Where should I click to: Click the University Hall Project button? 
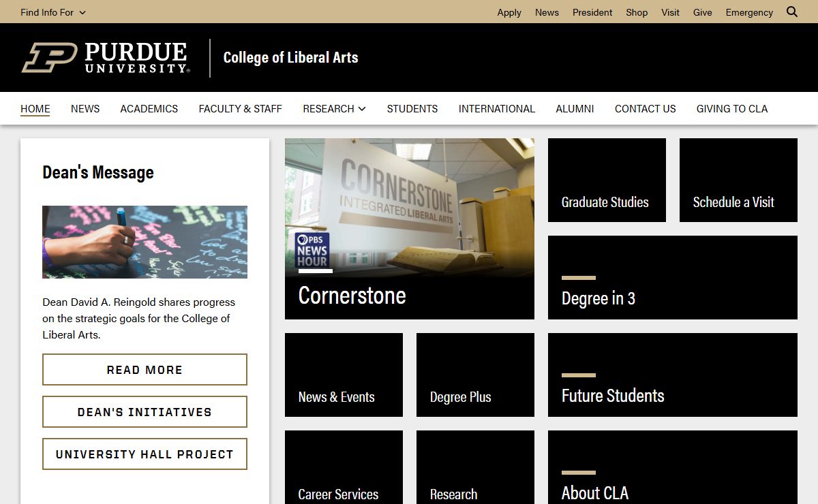pos(145,454)
